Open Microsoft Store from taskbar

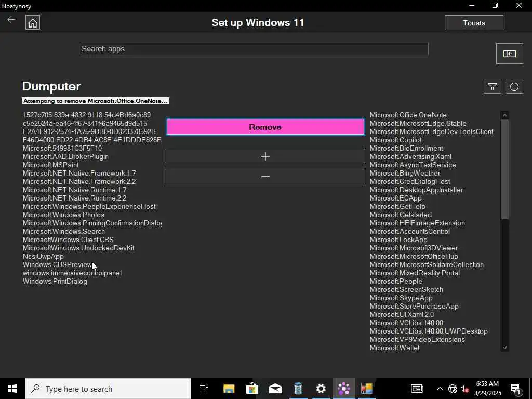252,389
